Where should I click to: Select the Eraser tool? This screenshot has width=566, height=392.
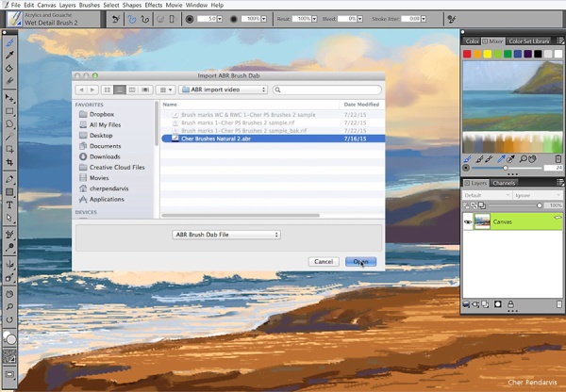pyautogui.click(x=9, y=81)
